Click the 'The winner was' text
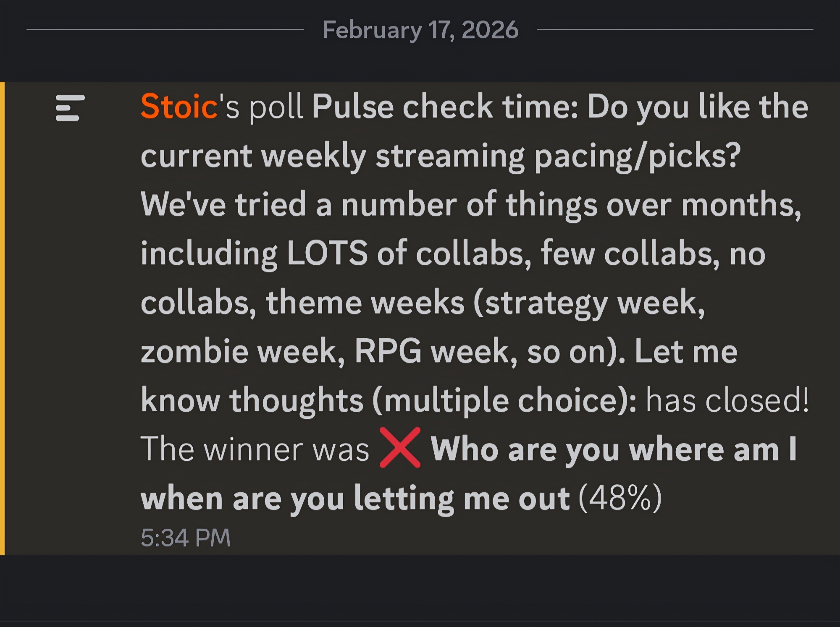840x627 pixels. (255, 449)
